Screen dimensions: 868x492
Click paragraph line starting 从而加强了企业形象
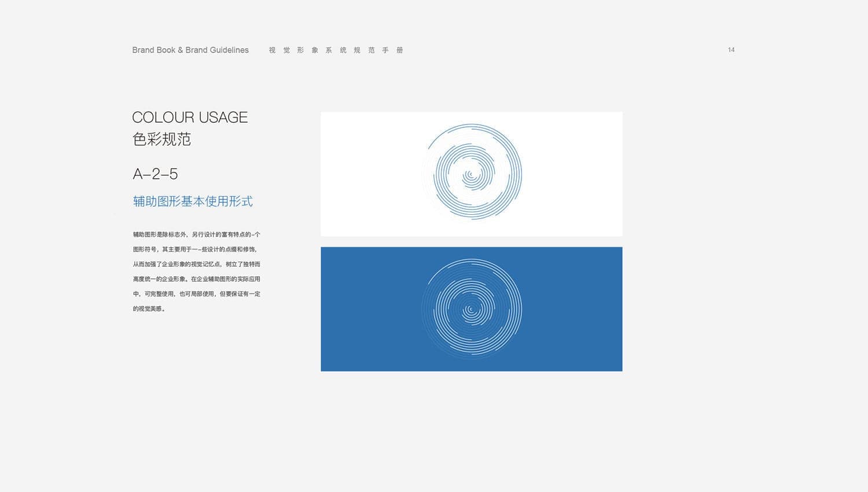pyautogui.click(x=196, y=264)
